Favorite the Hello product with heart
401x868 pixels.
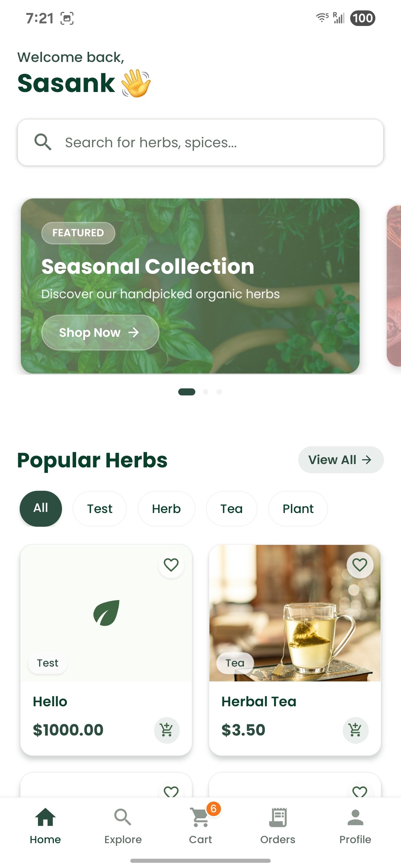click(x=171, y=565)
